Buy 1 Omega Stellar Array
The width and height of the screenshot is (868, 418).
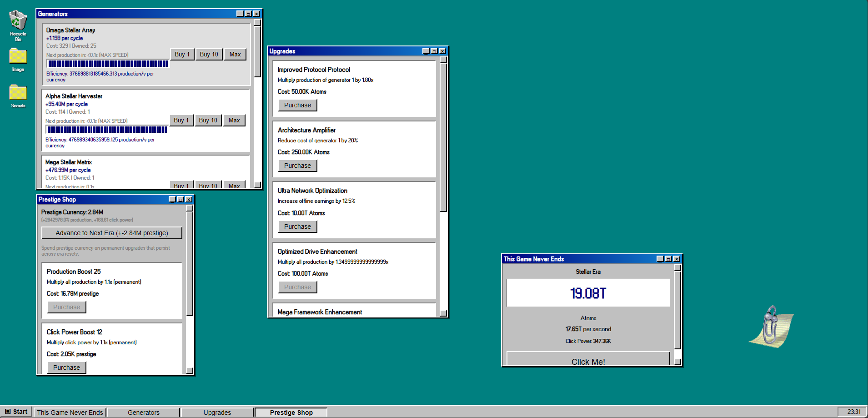point(182,55)
